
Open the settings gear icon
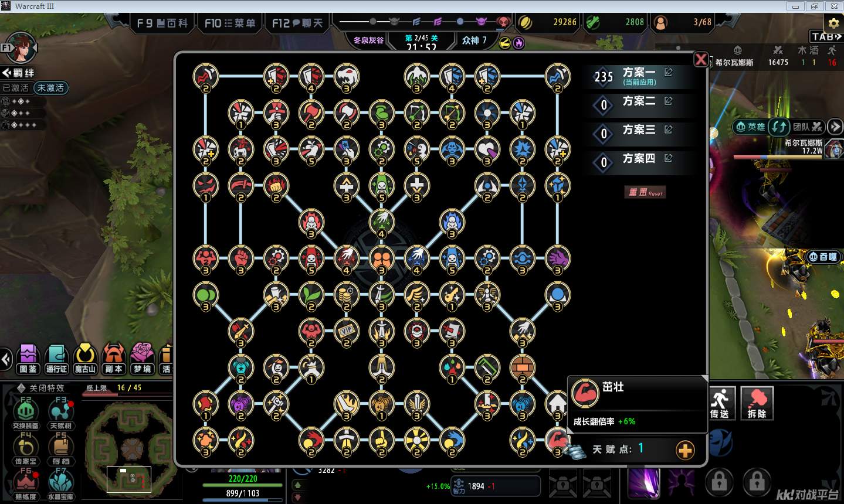click(833, 23)
